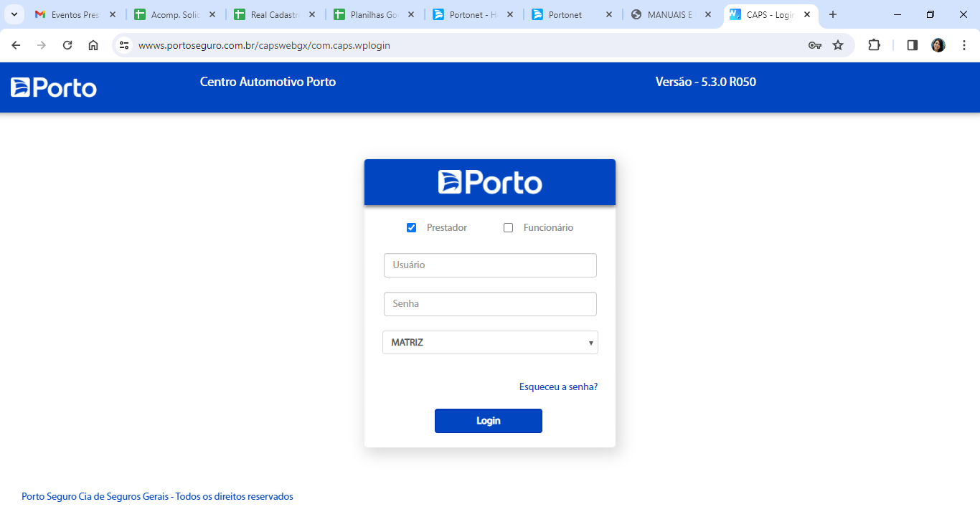Close the Eventos Gmail tab
980x522 pixels.
coord(113,14)
